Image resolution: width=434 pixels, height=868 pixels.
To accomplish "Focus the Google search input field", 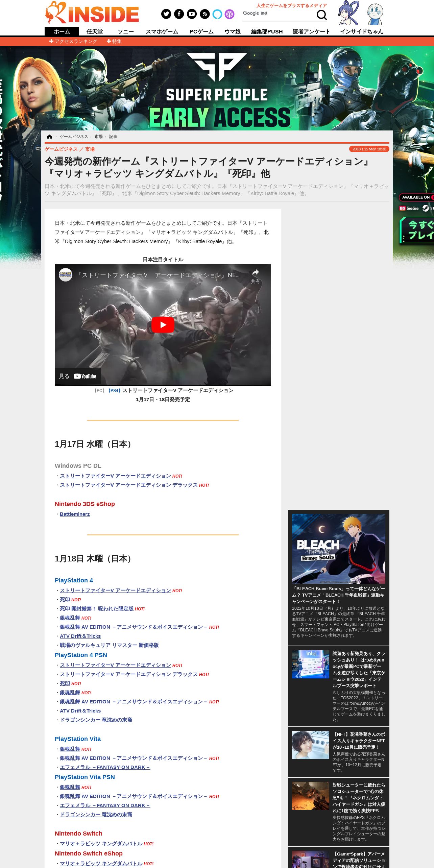I will click(x=279, y=14).
